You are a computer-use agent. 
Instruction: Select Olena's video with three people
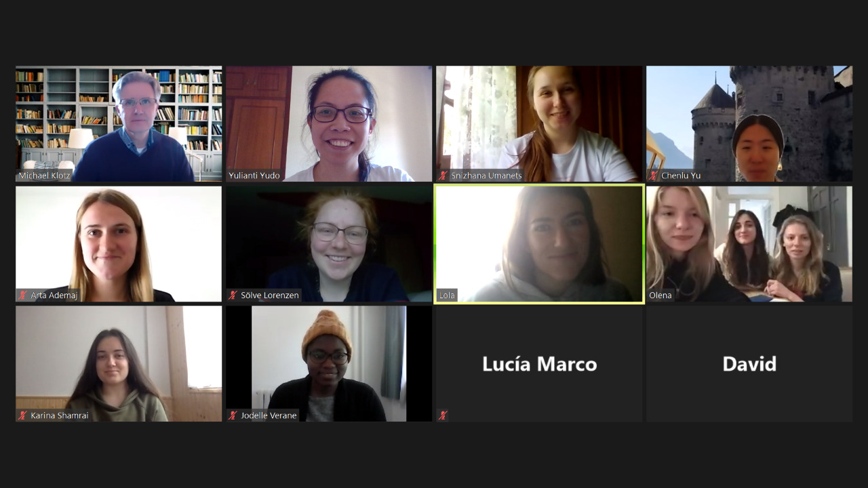[749, 244]
